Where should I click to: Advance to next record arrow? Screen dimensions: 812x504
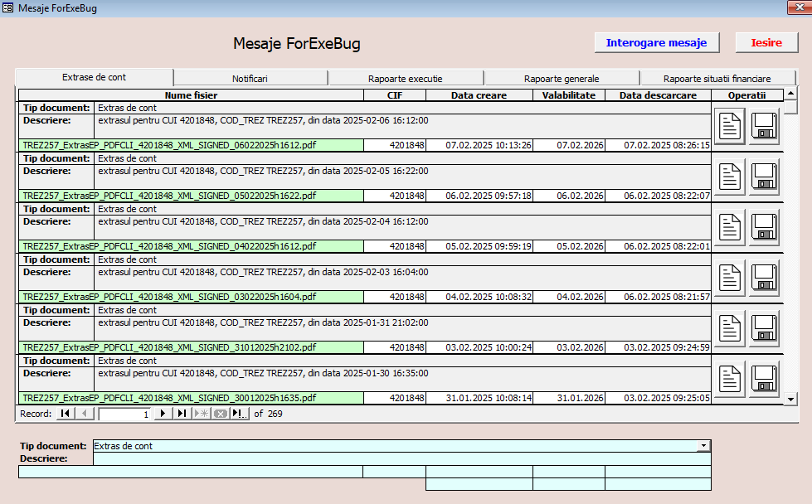click(x=163, y=414)
